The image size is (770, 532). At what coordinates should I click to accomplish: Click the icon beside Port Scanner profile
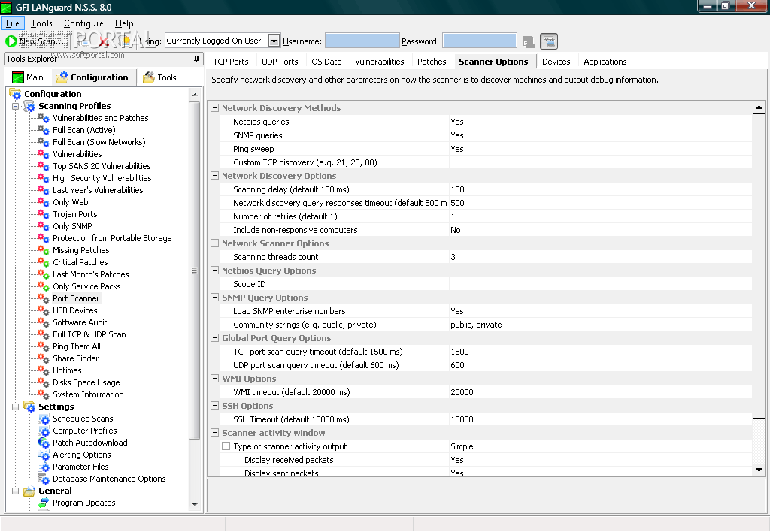[x=44, y=298]
